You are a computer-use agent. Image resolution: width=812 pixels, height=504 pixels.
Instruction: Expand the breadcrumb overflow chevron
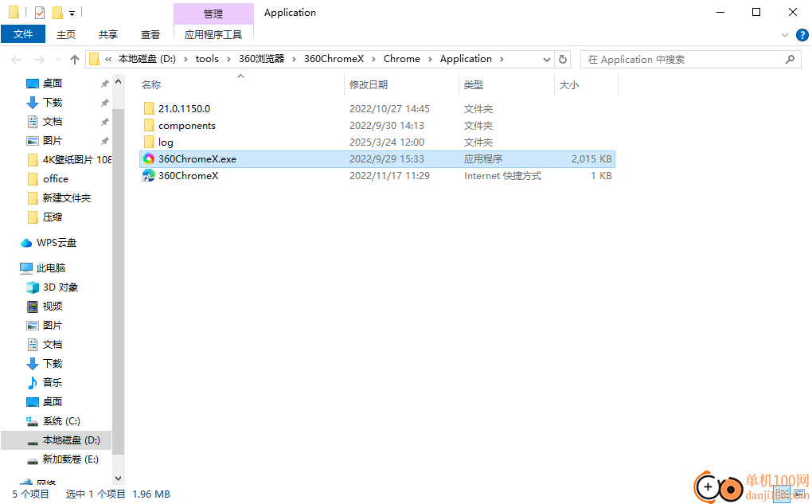coord(108,59)
